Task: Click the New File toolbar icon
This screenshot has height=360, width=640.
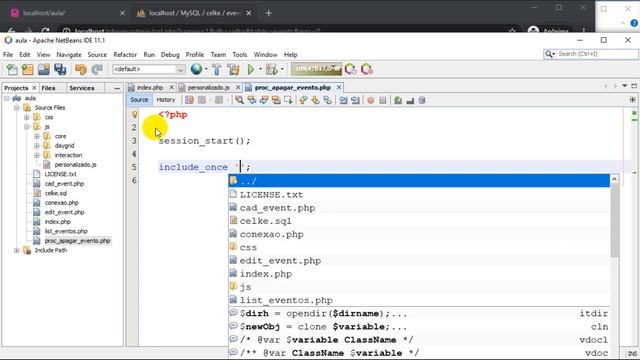Action: click(x=12, y=69)
